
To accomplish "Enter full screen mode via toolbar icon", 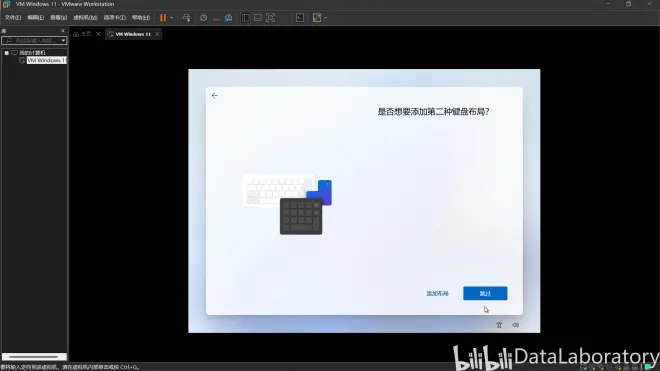I will pos(270,18).
